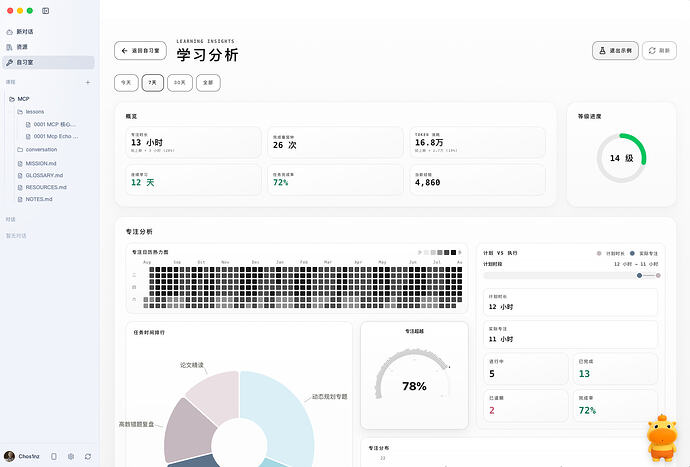Click the 78% focus gauge
The width and height of the screenshot is (690, 467).
pos(414,375)
